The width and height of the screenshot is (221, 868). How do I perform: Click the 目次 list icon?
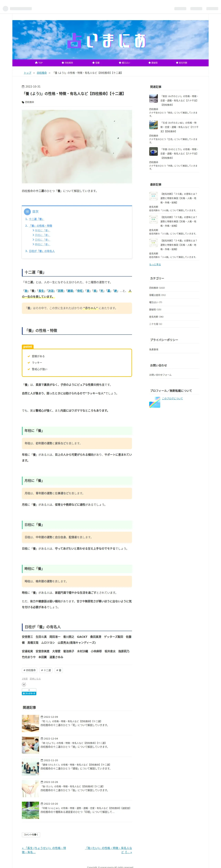tap(27, 212)
